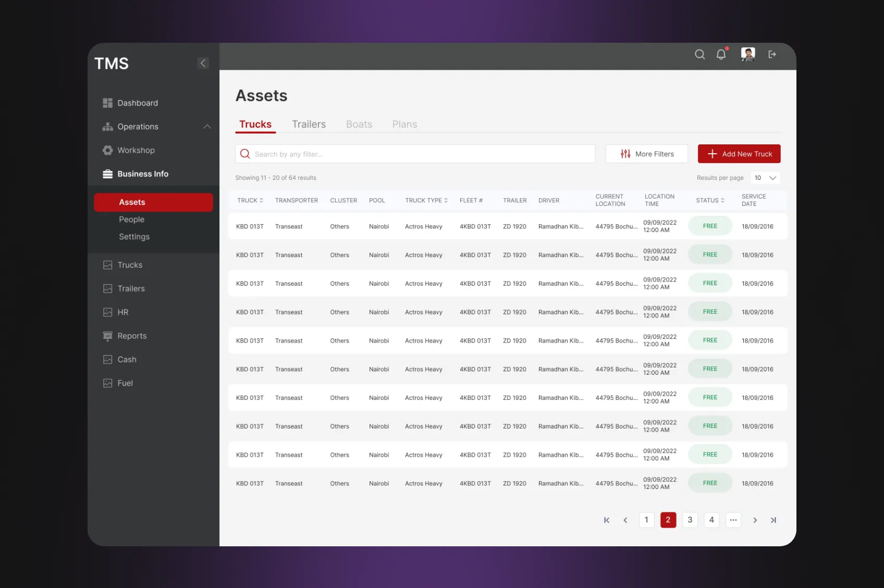Viewport: 884px width, 588px height.
Task: Click the Search by any filter field
Action: coord(415,154)
